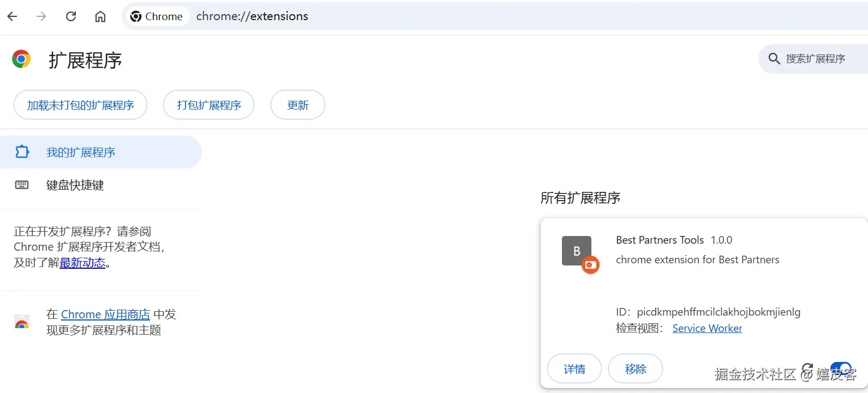The image size is (868, 393).
Task: Select 我的扩展程序 in the sidebar
Action: click(x=101, y=152)
